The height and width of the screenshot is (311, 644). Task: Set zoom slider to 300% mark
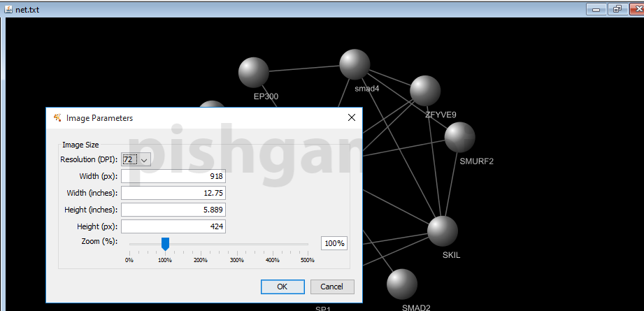click(236, 244)
